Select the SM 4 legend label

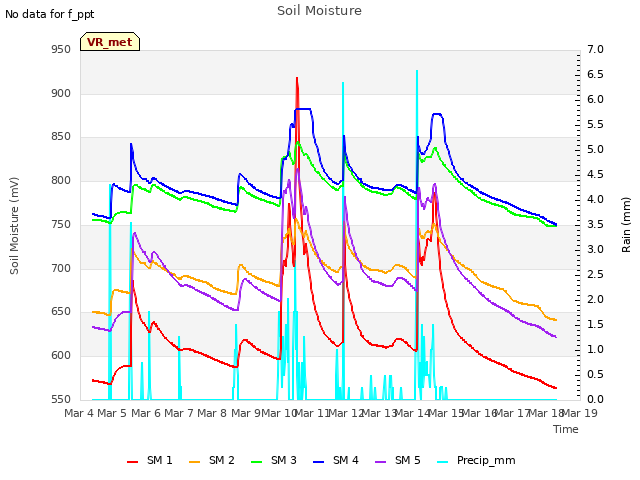tap(346, 460)
